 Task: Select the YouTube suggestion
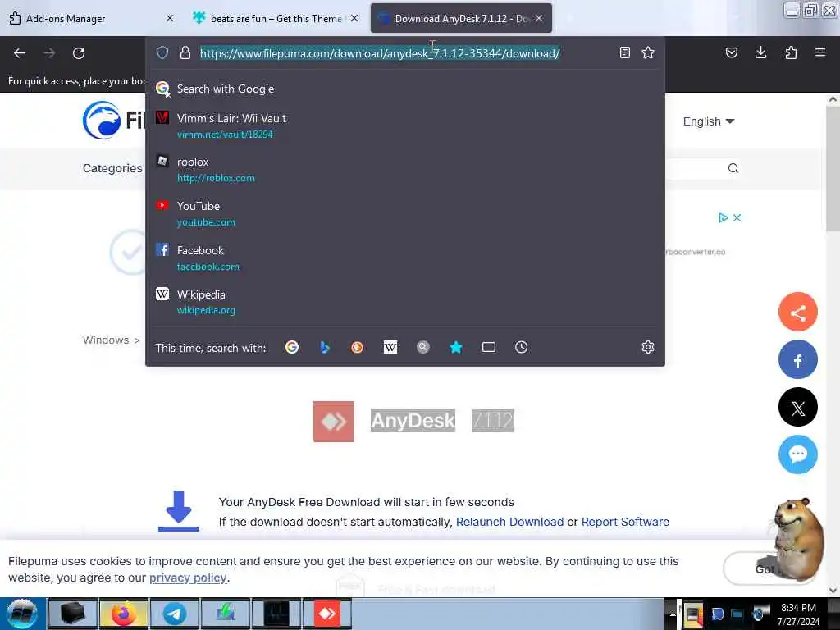pyautogui.click(x=405, y=214)
